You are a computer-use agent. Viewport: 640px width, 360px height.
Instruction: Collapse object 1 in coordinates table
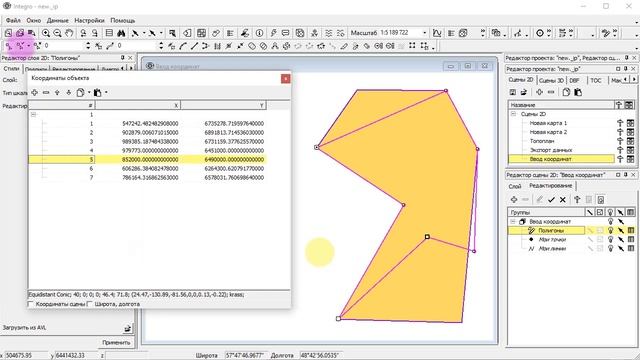click(33, 115)
